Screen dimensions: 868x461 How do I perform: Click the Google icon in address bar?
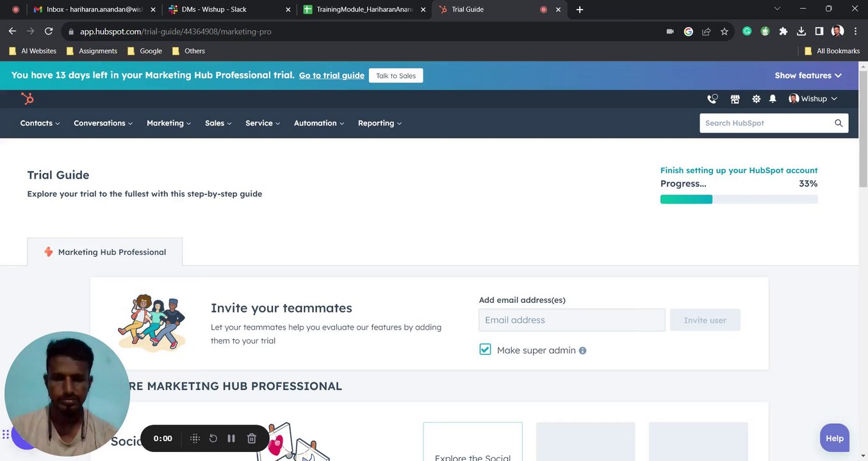(689, 31)
